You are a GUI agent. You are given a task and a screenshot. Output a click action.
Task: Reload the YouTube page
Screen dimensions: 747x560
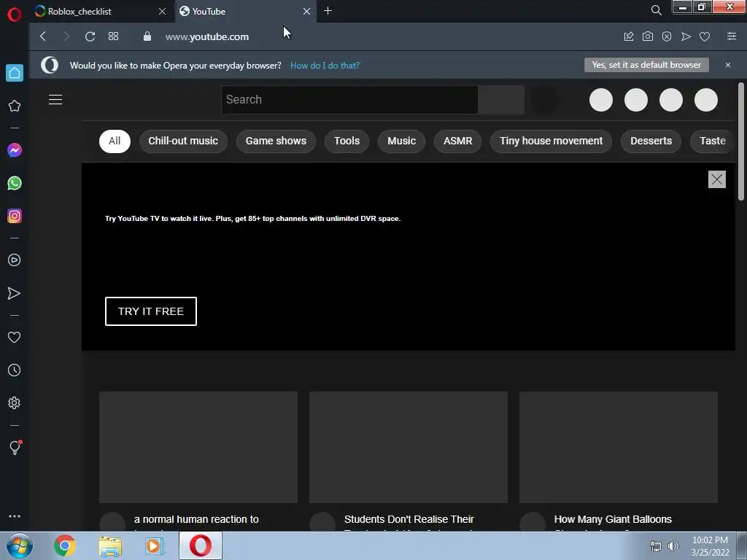click(x=90, y=36)
